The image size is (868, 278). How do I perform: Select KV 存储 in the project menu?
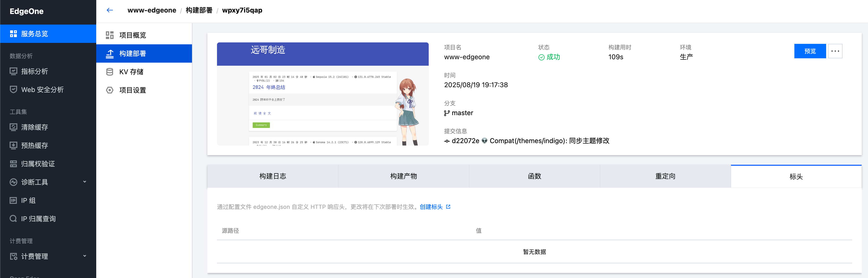[x=131, y=72]
